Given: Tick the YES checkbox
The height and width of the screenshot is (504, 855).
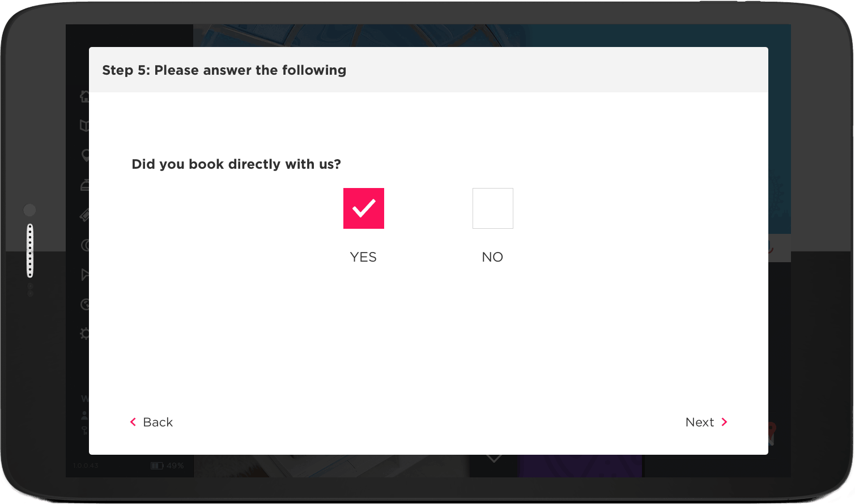Looking at the screenshot, I should pos(364,208).
